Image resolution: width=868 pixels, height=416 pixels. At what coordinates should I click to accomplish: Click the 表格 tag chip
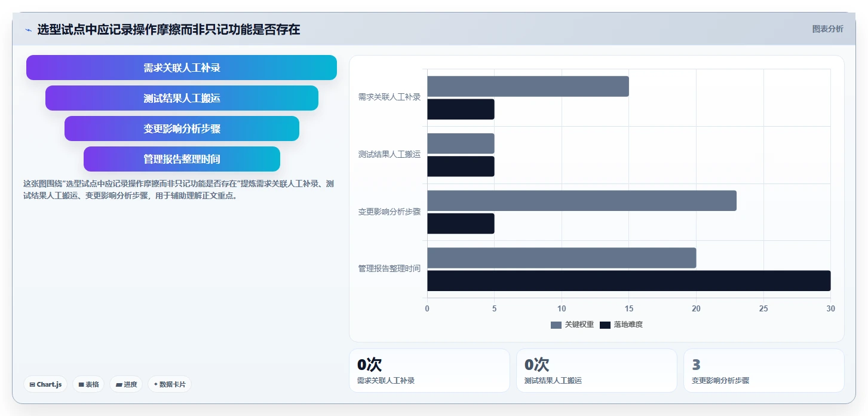88,384
